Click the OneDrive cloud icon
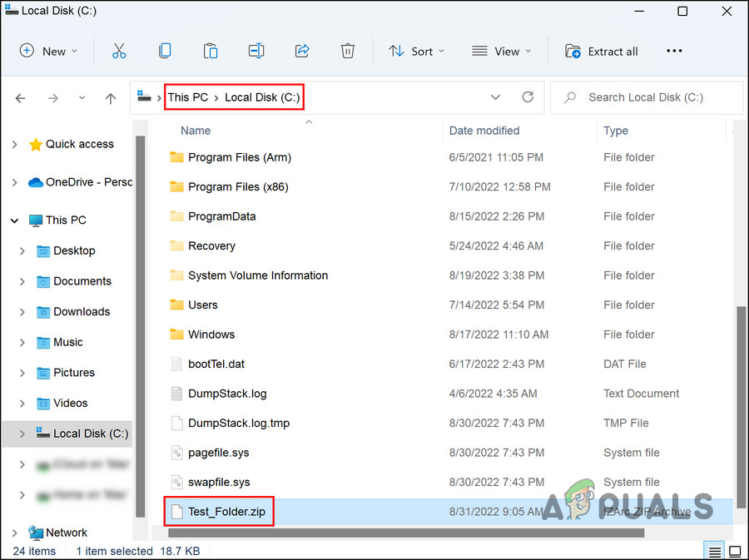Image resolution: width=749 pixels, height=560 pixels. [35, 182]
